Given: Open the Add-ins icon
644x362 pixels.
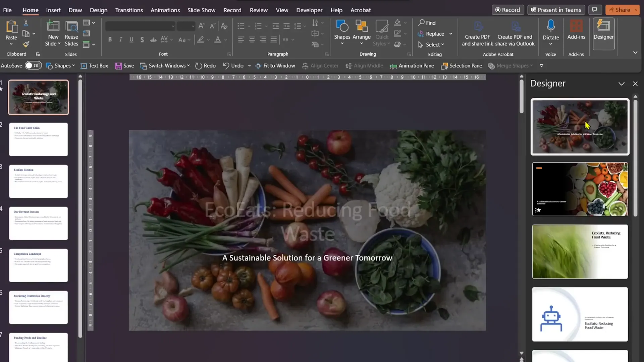Looking at the screenshot, I should point(576,26).
